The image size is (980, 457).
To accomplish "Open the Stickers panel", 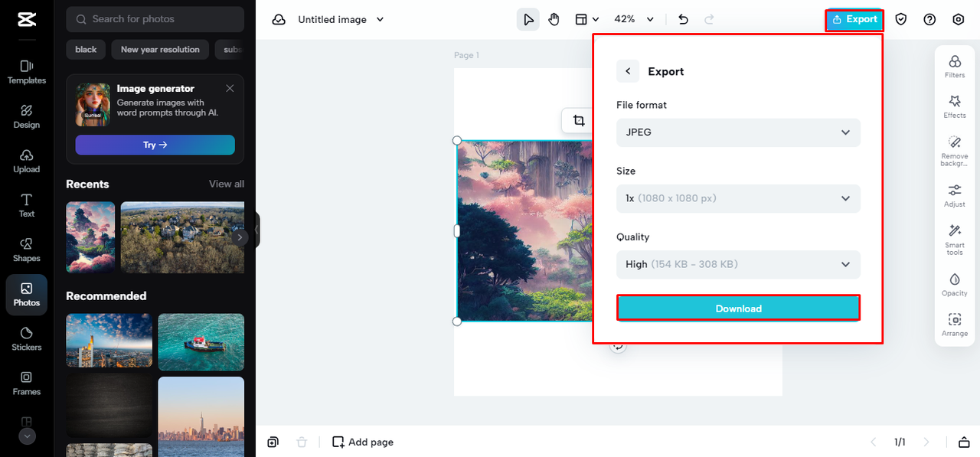I will [27, 338].
